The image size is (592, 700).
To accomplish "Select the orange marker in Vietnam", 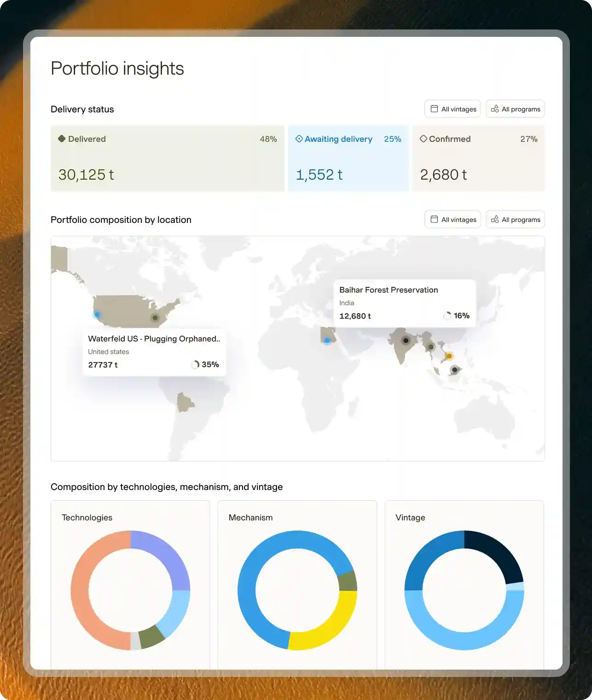I will pyautogui.click(x=449, y=356).
